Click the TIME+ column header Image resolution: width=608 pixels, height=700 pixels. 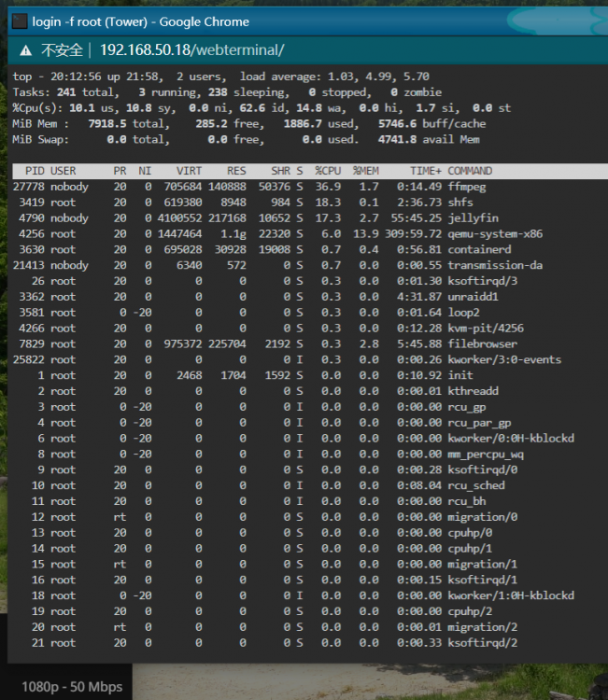426,171
